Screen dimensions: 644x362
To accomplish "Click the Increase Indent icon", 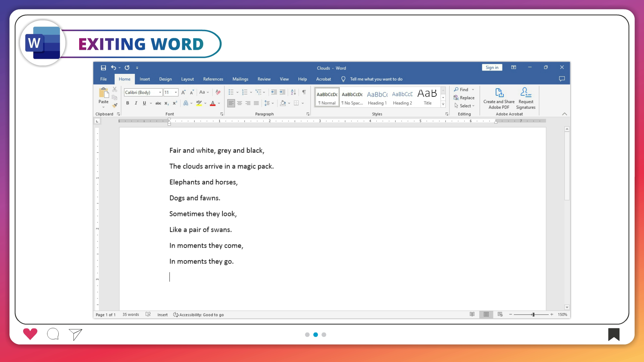I will (282, 92).
